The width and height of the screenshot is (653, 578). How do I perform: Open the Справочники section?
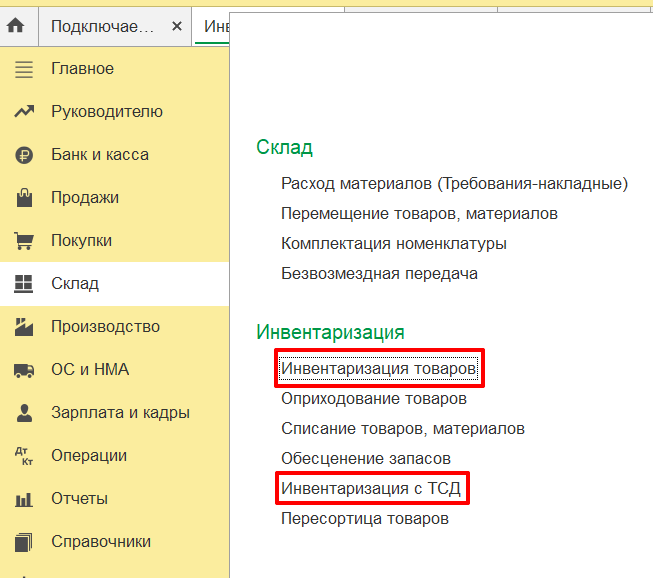pos(101,542)
